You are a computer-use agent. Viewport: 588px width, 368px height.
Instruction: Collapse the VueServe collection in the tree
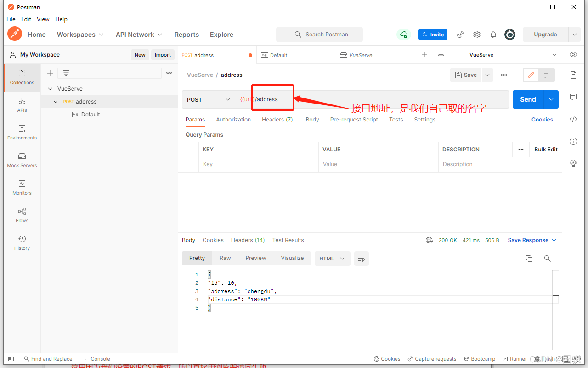coord(50,89)
